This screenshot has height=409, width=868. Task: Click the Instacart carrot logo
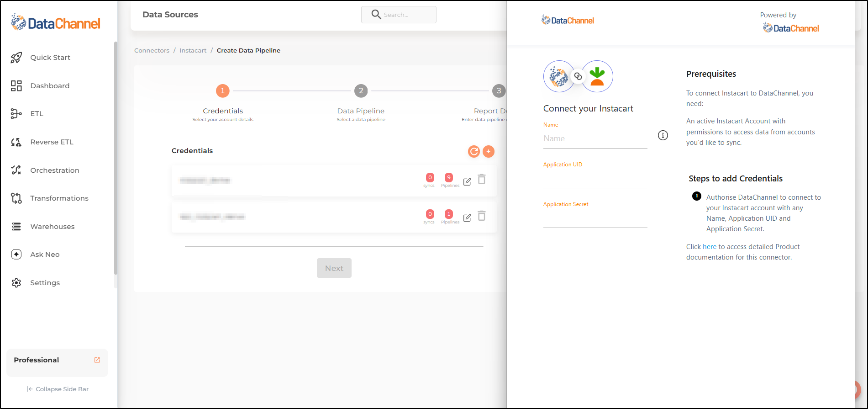pos(597,76)
